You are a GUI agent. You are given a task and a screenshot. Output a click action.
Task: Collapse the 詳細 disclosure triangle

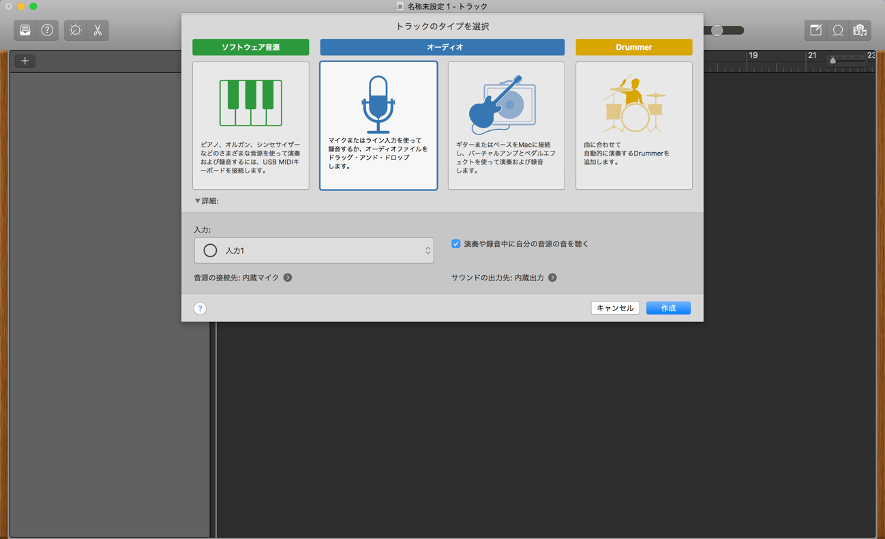pyautogui.click(x=198, y=201)
